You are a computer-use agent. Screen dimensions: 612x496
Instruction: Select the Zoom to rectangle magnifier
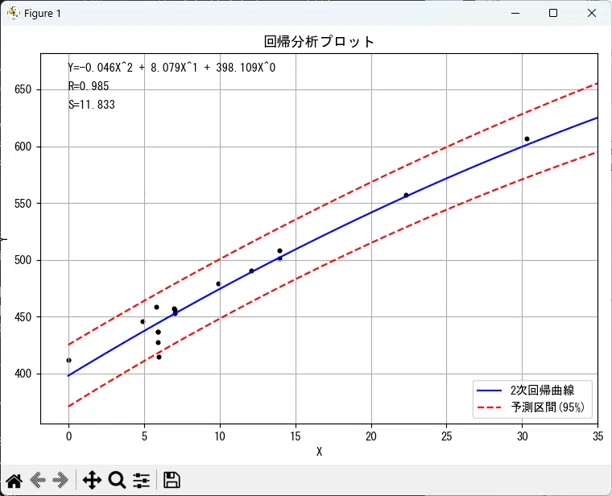117,480
